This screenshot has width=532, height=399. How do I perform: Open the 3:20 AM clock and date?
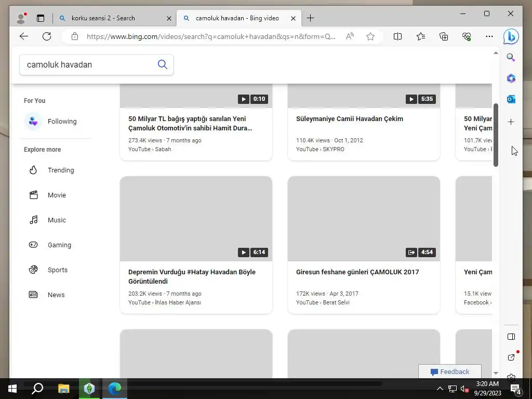(487, 389)
